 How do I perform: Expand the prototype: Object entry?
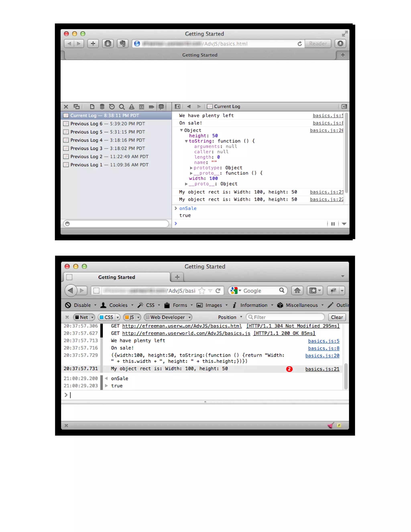tap(191, 168)
